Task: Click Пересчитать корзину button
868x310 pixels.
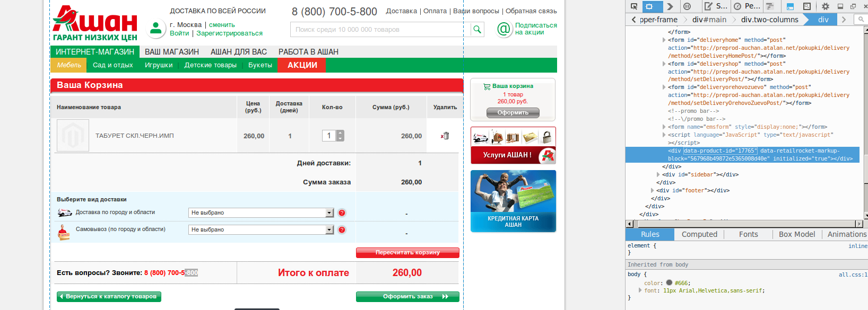Action: 407,253
